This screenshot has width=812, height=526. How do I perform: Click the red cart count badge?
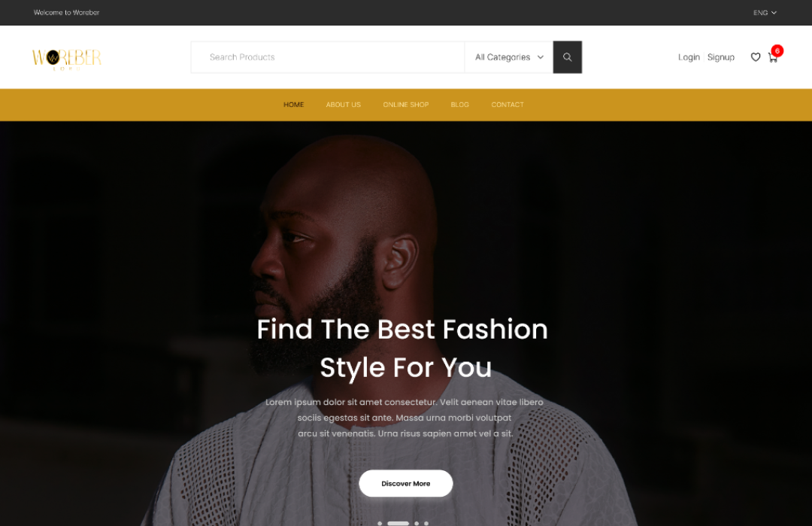777,50
